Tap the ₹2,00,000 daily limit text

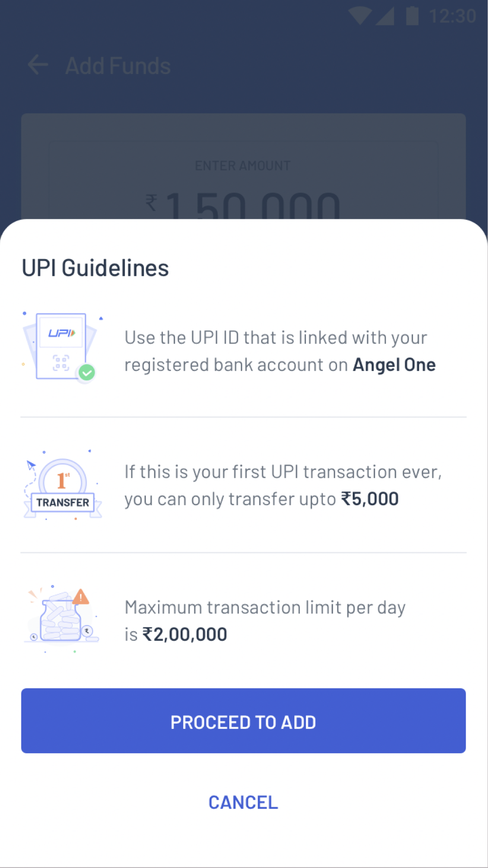coord(184,634)
